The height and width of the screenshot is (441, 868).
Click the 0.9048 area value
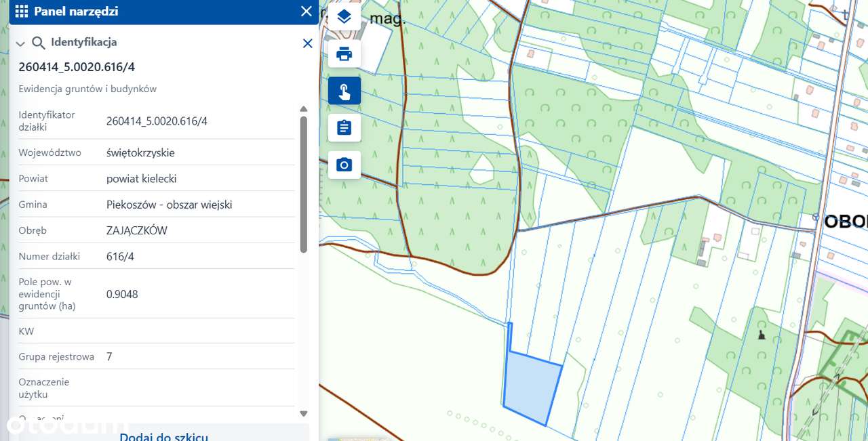[122, 294]
